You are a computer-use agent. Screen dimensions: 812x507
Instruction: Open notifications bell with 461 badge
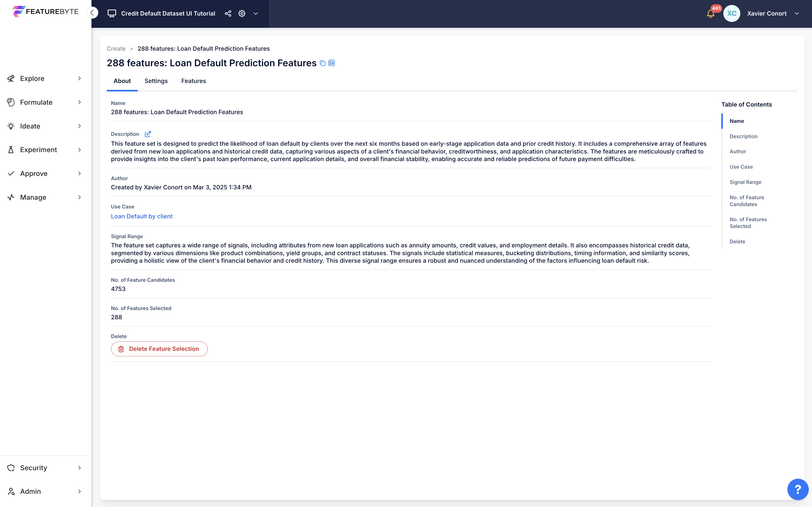click(x=711, y=13)
